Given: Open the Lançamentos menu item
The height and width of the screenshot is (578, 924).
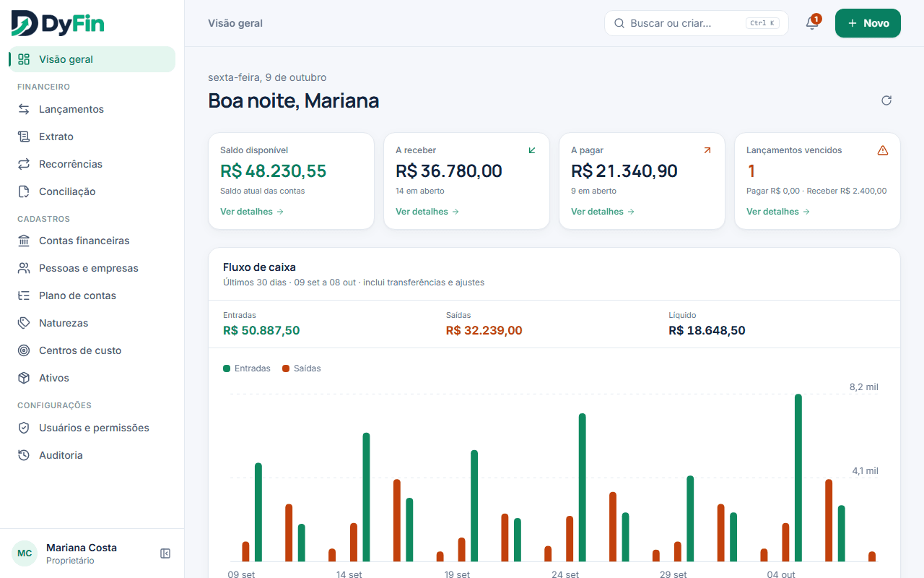Looking at the screenshot, I should click(92, 109).
